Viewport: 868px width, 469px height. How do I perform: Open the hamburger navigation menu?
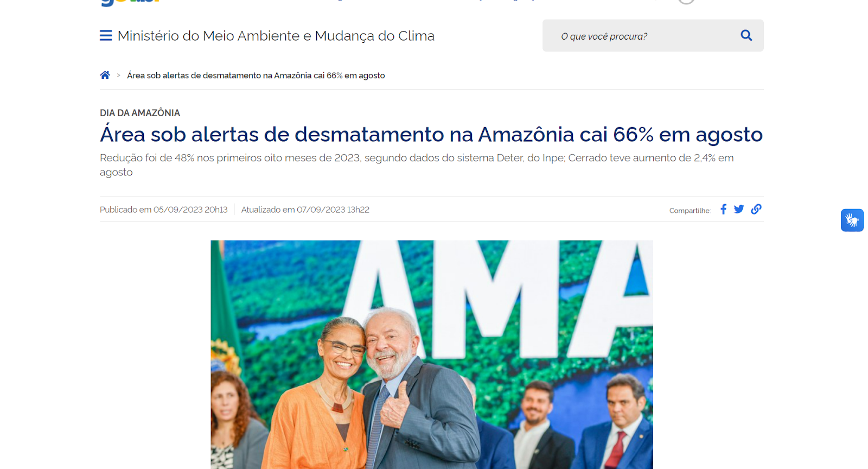106,36
